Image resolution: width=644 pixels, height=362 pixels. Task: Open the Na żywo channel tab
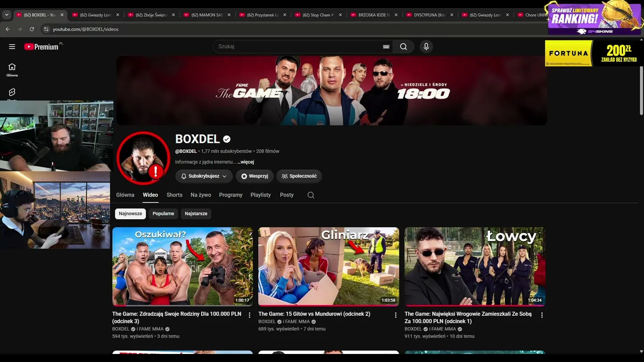point(201,195)
